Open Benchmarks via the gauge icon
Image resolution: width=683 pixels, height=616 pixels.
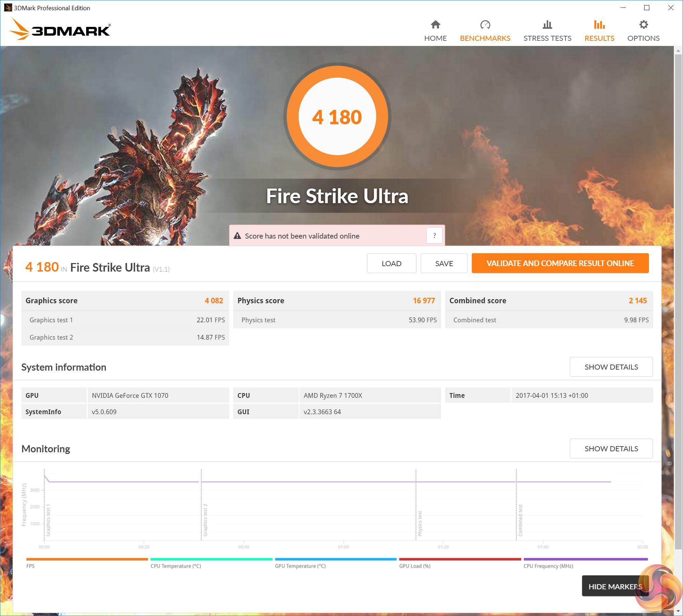click(485, 25)
